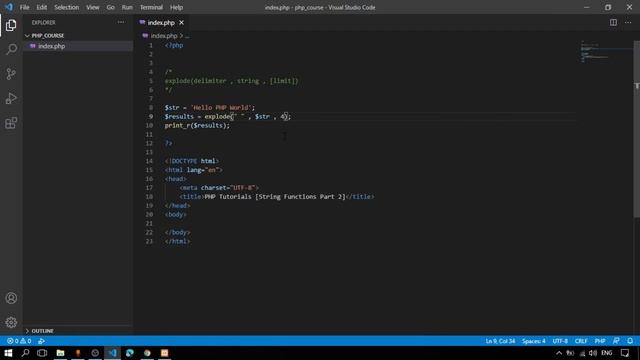Image resolution: width=640 pixels, height=360 pixels.
Task: Open the Go menu
Action: 110,7
